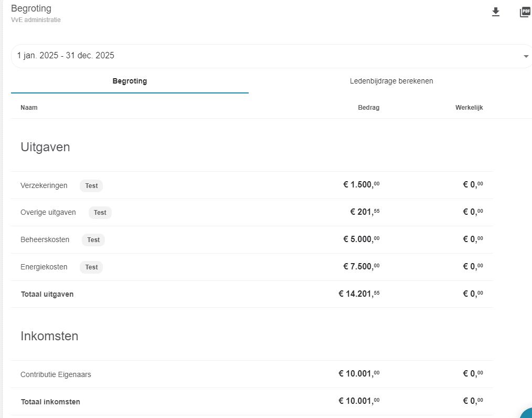The width and height of the screenshot is (532, 418).
Task: Click the Bedrag column header
Action: [x=368, y=108]
